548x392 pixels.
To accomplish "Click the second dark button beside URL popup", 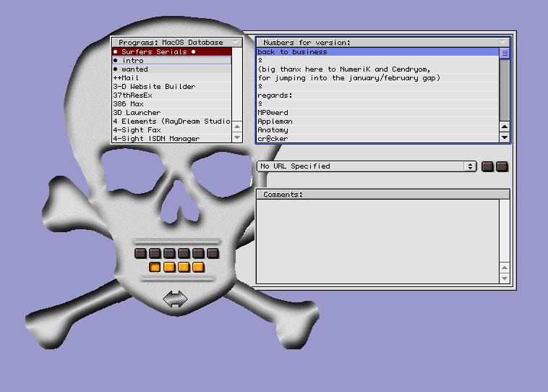I will [x=502, y=166].
